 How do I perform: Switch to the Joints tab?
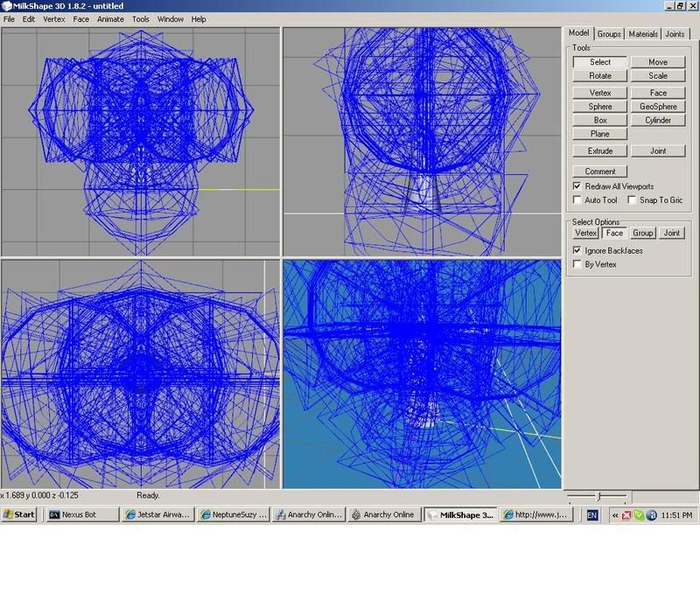[675, 33]
